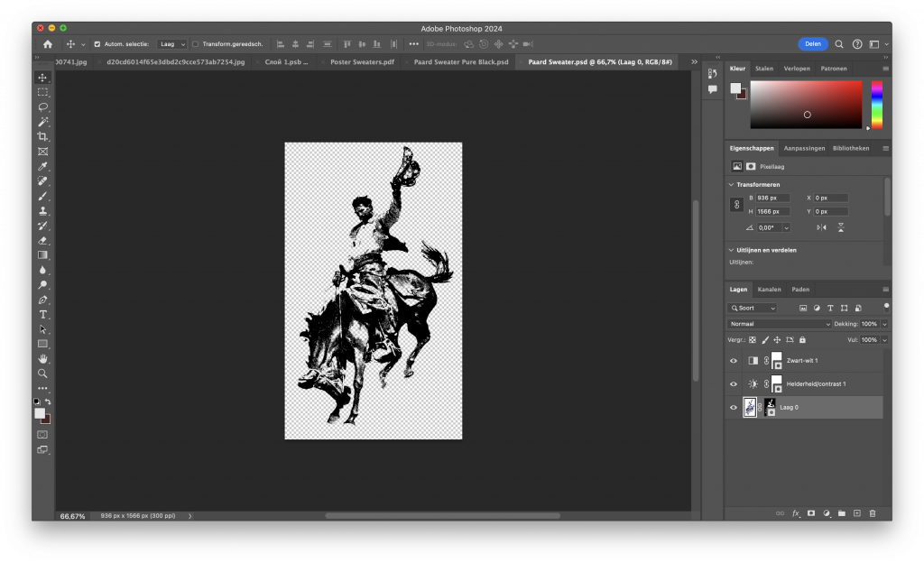Select the History Brush tool

coord(43,226)
